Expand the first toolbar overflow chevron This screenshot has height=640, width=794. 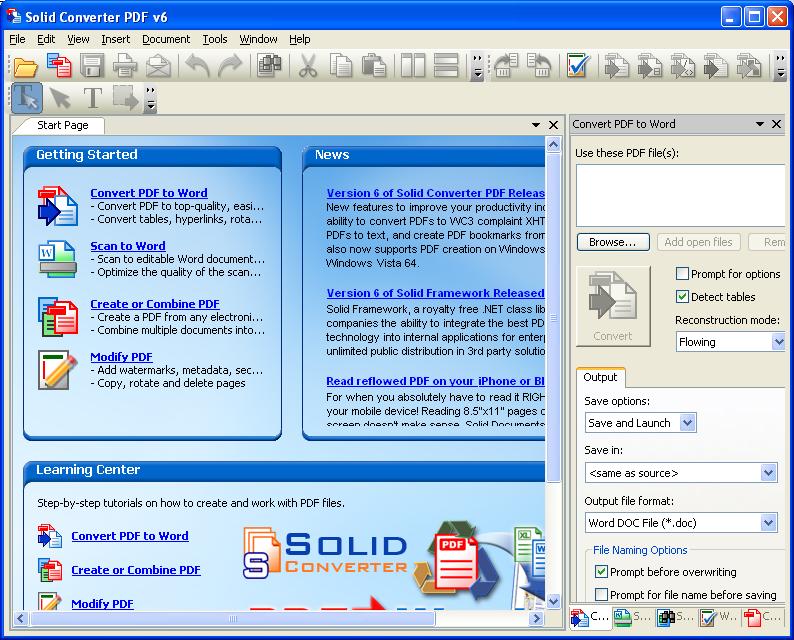point(477,66)
